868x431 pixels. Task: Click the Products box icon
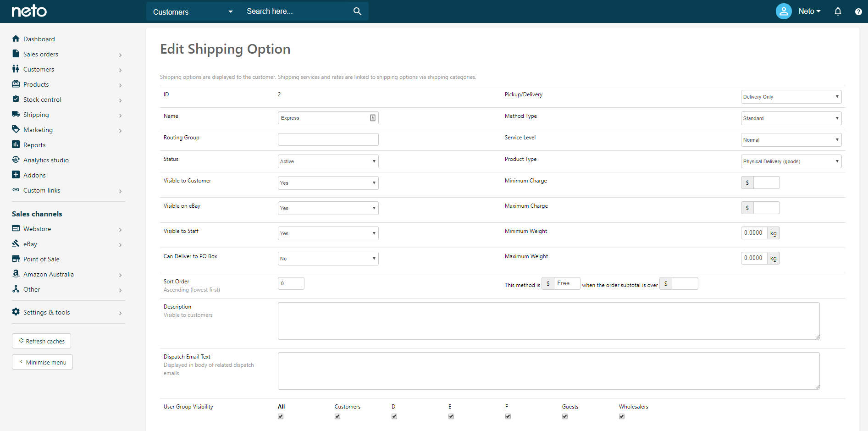point(16,84)
